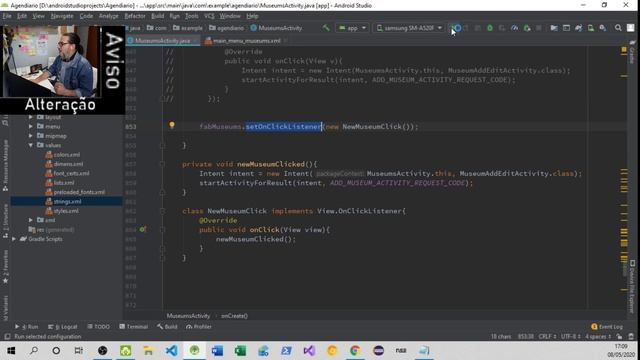Open the Logcat tool window

(62, 327)
